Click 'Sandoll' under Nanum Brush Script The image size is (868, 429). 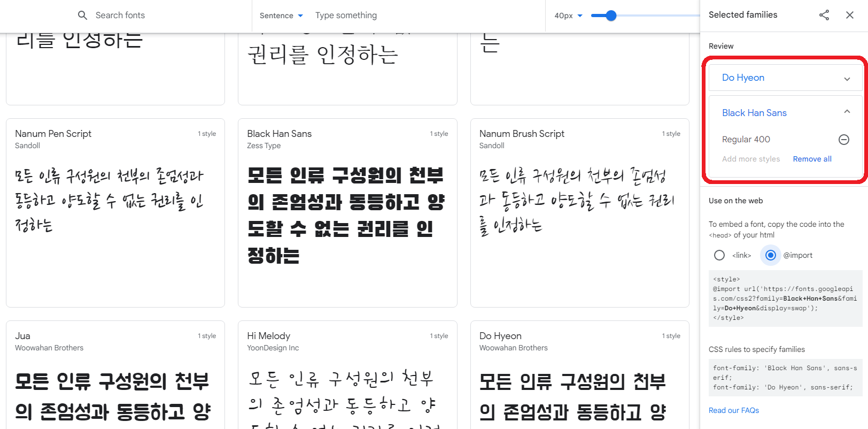pyautogui.click(x=492, y=145)
